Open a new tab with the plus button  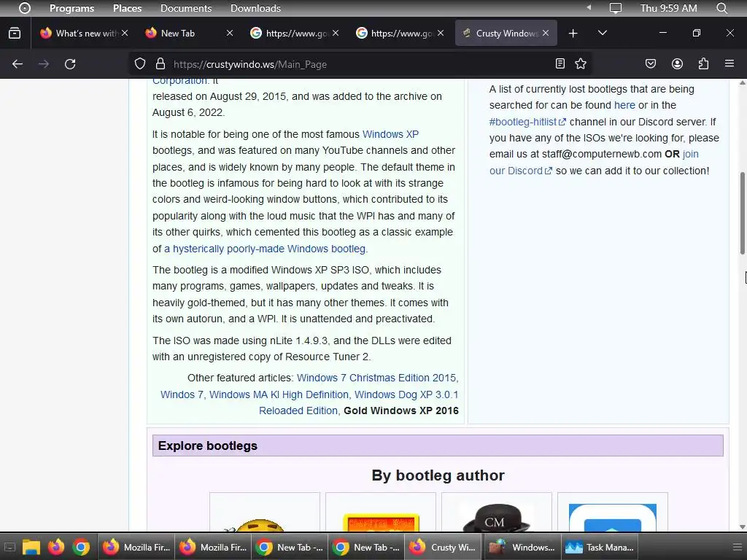573,34
